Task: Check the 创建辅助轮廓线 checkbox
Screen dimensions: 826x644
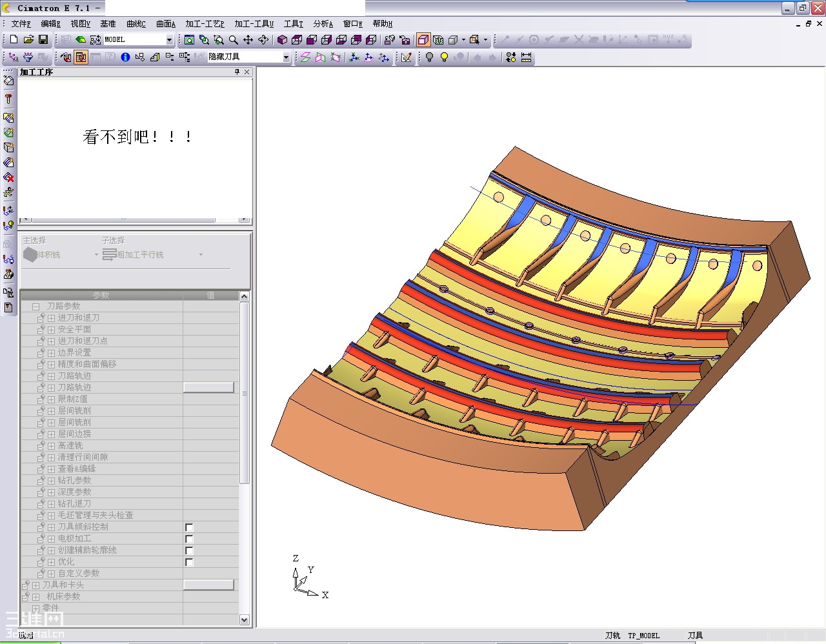Action: pyautogui.click(x=189, y=550)
